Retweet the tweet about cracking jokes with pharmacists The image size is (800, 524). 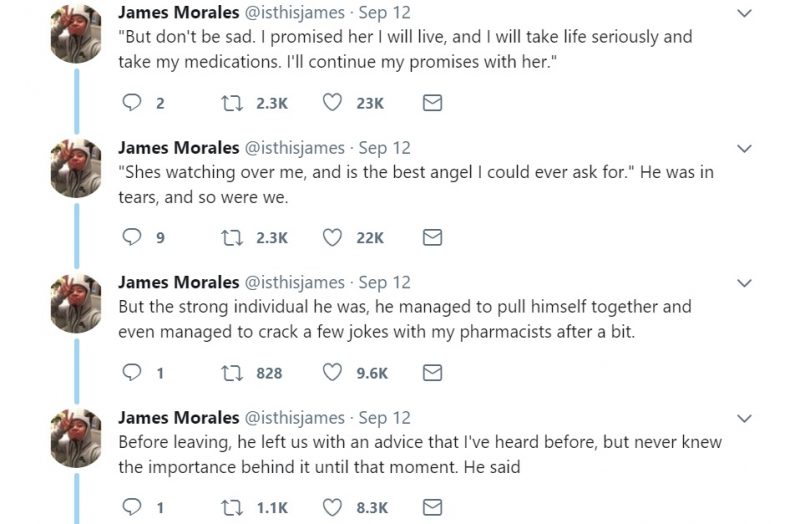tap(232, 373)
